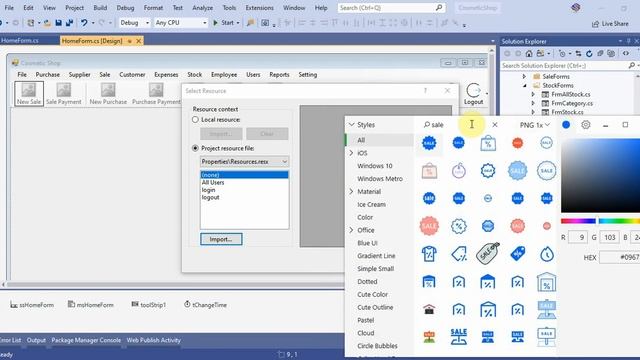Click the Purchase Payment toolstrip button
Screen dimensions: 640x360
(x=156, y=93)
